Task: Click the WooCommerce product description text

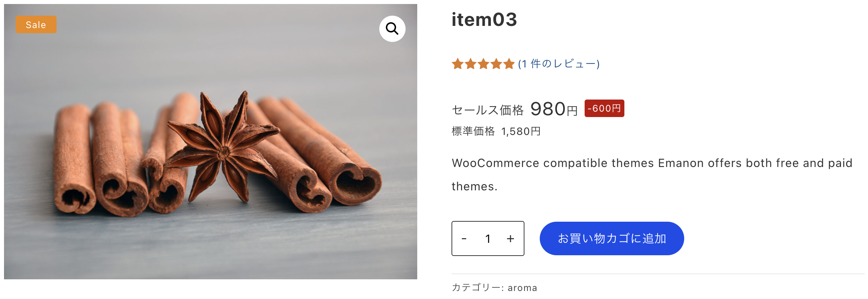Action: [652, 163]
